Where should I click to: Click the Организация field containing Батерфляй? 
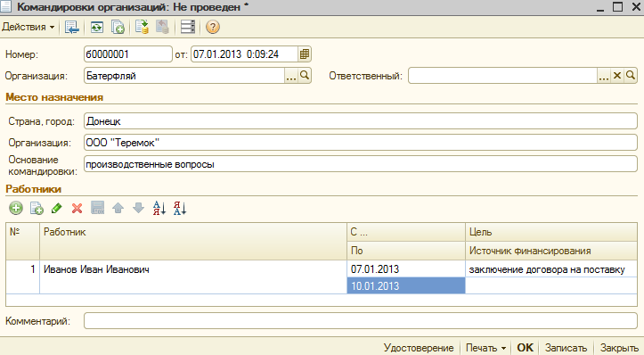click(x=184, y=76)
